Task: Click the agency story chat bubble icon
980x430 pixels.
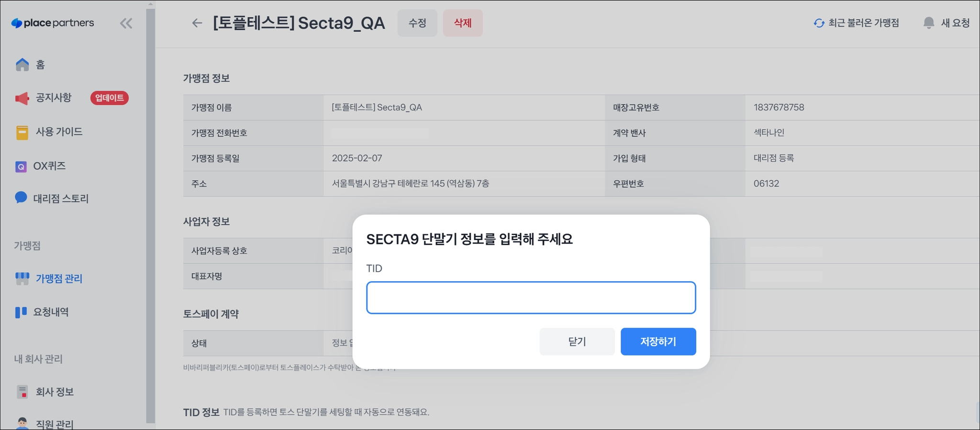Action: 21,198
